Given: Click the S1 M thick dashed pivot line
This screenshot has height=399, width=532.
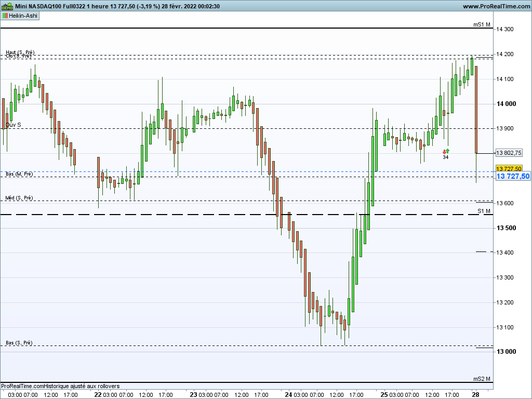Looking at the screenshot, I should click(246, 215).
